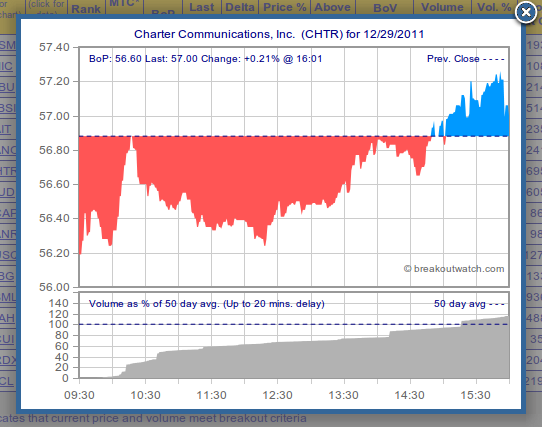Click the 57.20 price axis label

tap(54, 81)
